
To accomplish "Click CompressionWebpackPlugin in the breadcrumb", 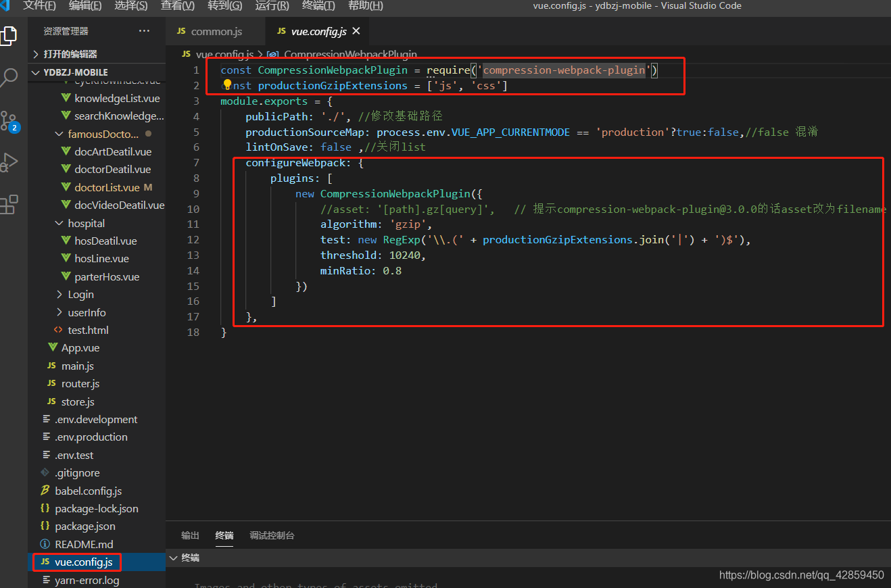I will 350,54.
